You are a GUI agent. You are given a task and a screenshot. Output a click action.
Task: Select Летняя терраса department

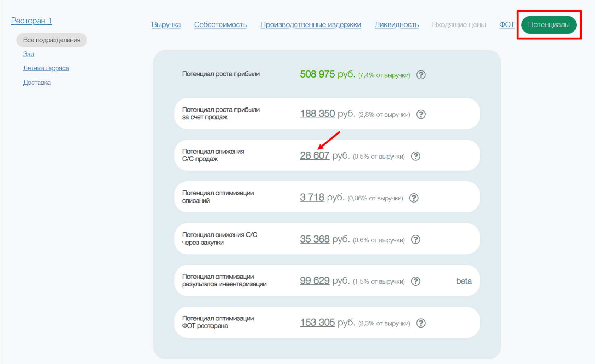pyautogui.click(x=46, y=68)
